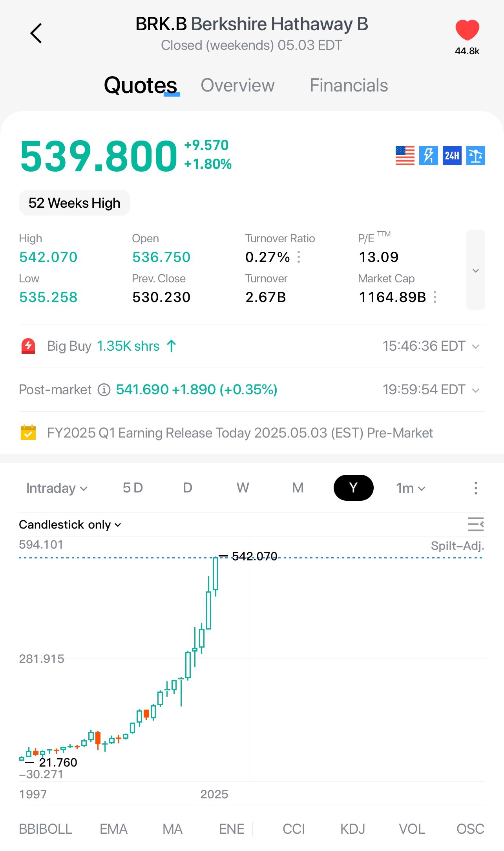Open the Candlestick only dropdown
This screenshot has height=851, width=504.
coord(70,525)
